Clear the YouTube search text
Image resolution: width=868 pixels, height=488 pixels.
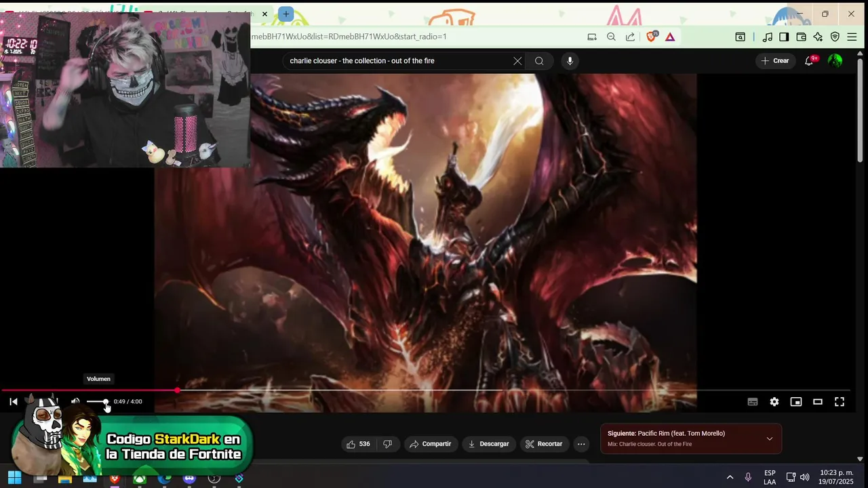point(517,61)
